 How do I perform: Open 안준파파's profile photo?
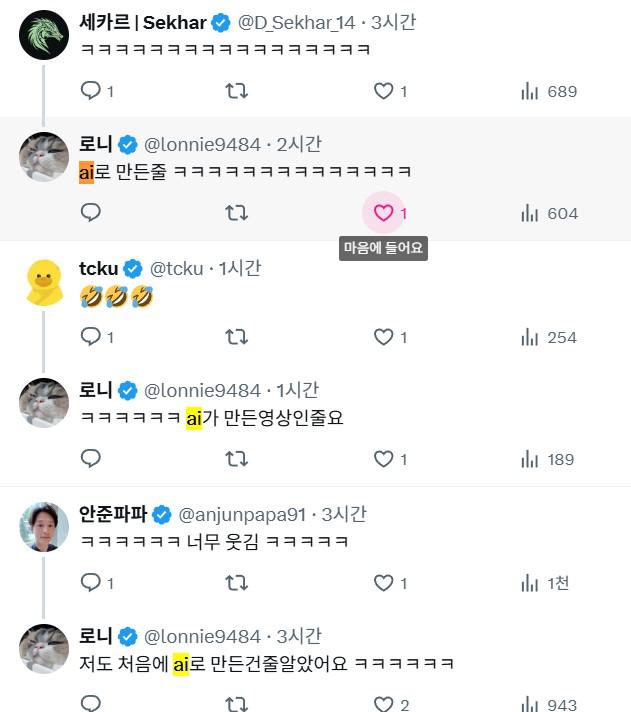tap(44, 527)
